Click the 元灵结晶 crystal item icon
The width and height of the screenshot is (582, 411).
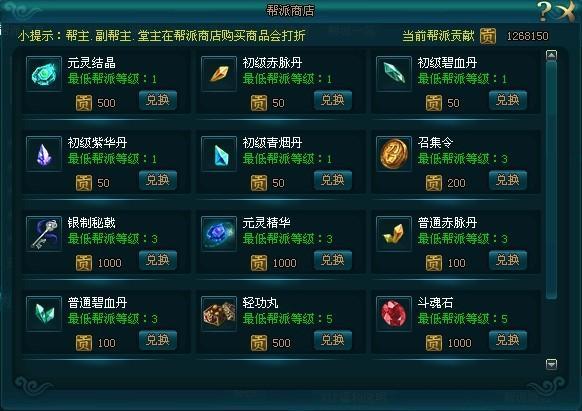pos(44,73)
